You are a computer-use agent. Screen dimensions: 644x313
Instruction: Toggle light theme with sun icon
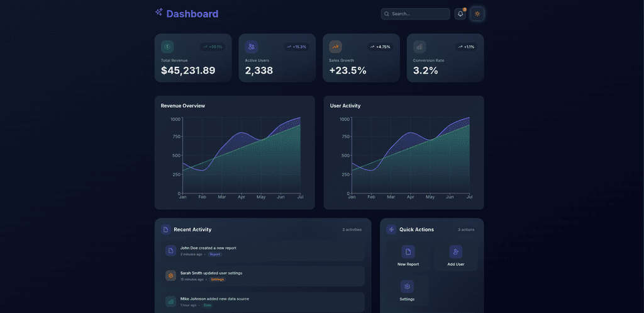(477, 14)
